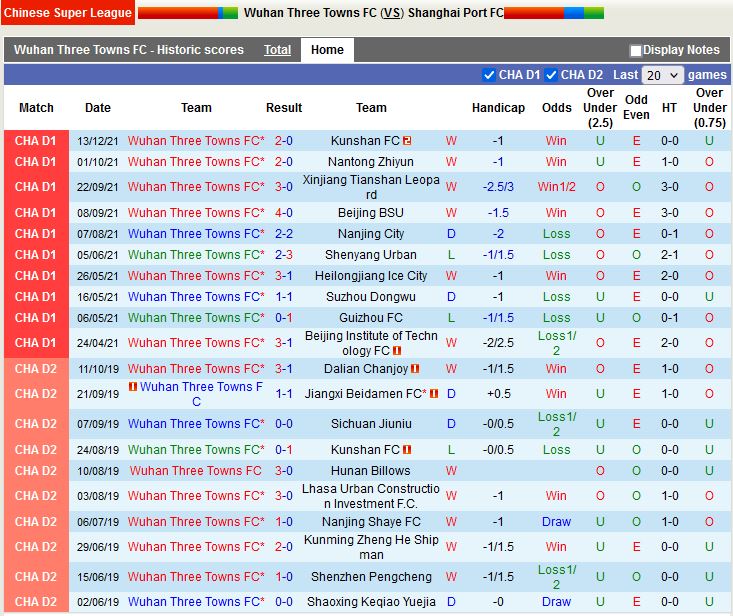Click the HT score 2-1 for Shenyang Urban match
The height and width of the screenshot is (616, 733).
(669, 255)
